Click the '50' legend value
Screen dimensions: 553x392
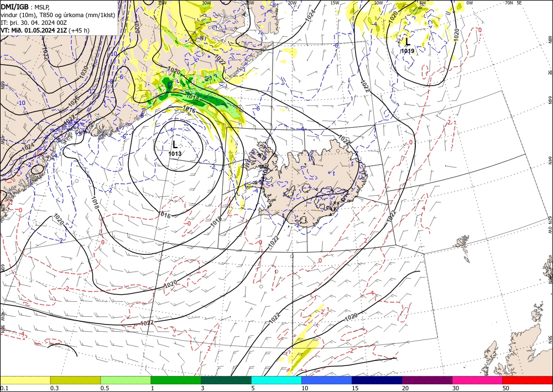(506, 388)
